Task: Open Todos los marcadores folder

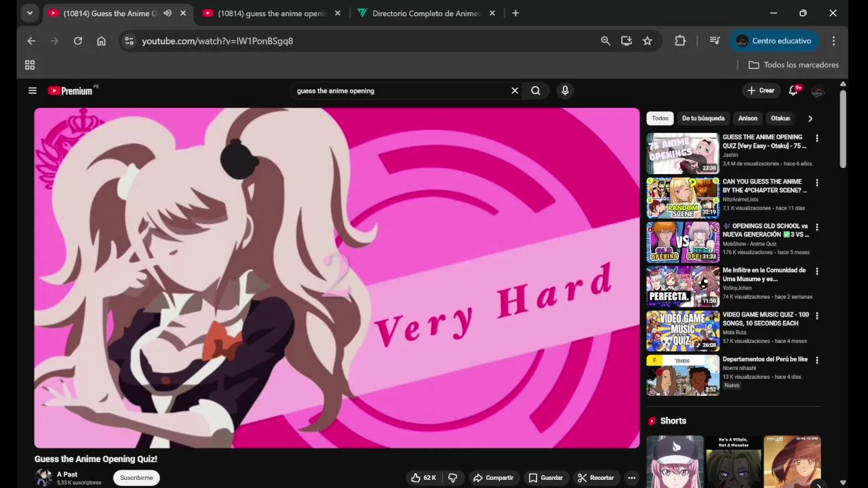Action: [x=793, y=65]
